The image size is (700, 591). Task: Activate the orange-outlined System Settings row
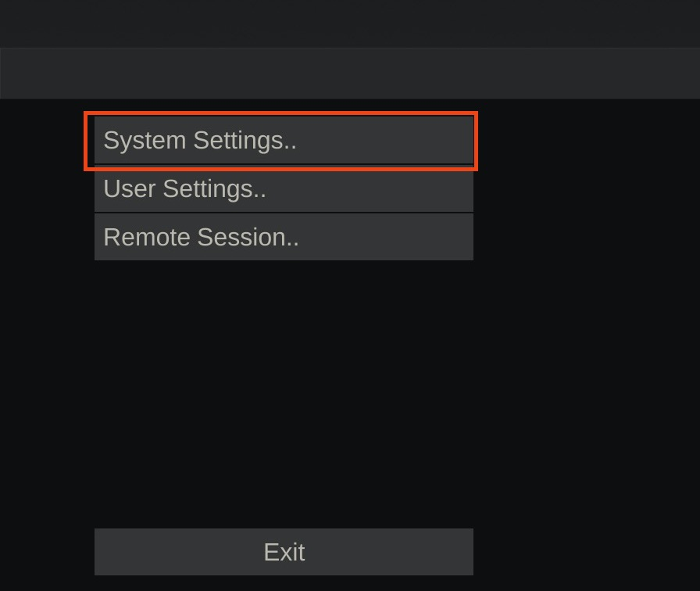click(x=284, y=140)
